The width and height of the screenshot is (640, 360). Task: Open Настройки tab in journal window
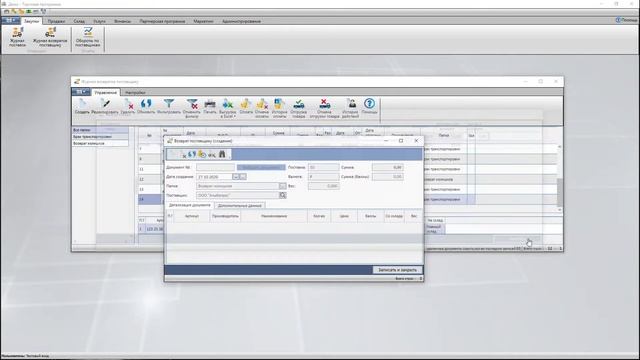click(x=135, y=93)
